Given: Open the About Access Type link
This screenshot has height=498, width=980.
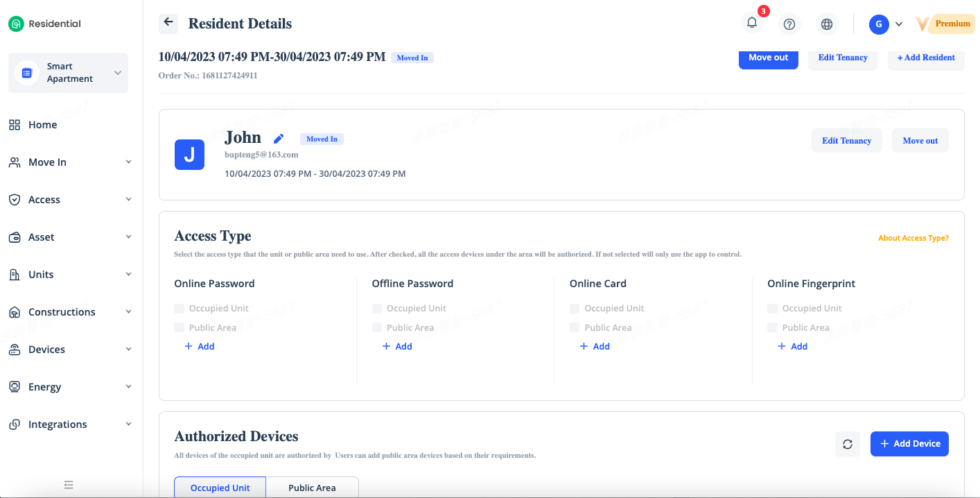Looking at the screenshot, I should [x=913, y=238].
